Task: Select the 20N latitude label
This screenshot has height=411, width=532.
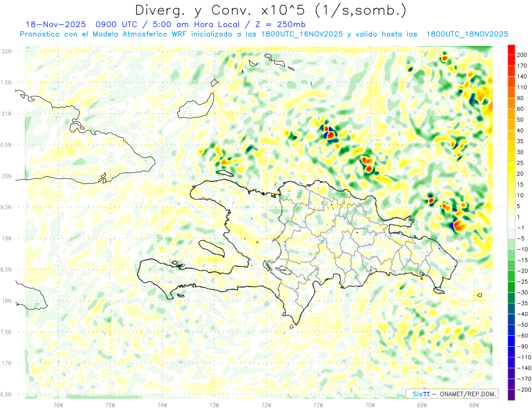Action: tap(6, 176)
